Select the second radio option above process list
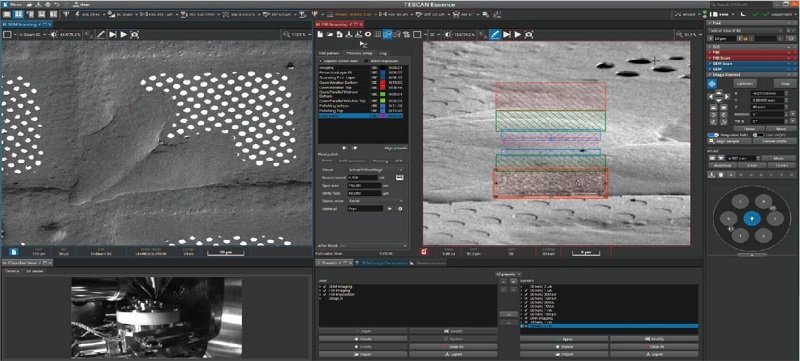The width and height of the screenshot is (800, 361). (x=367, y=61)
